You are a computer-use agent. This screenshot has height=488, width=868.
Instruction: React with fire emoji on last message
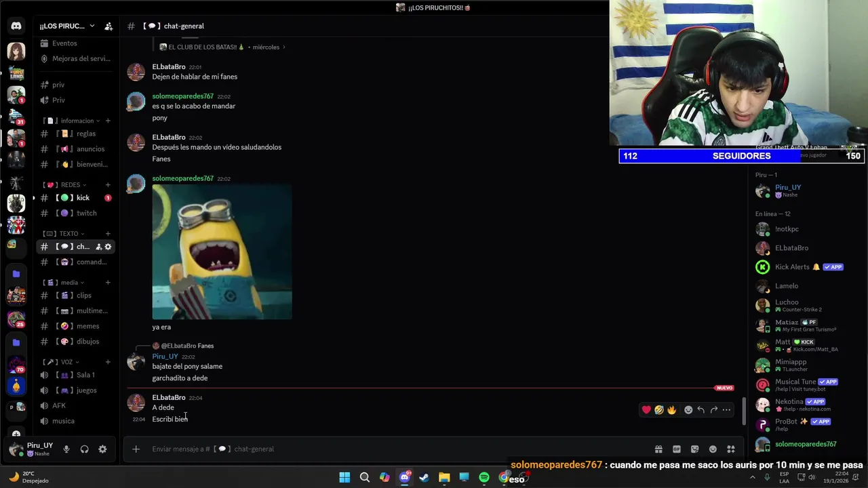671,409
